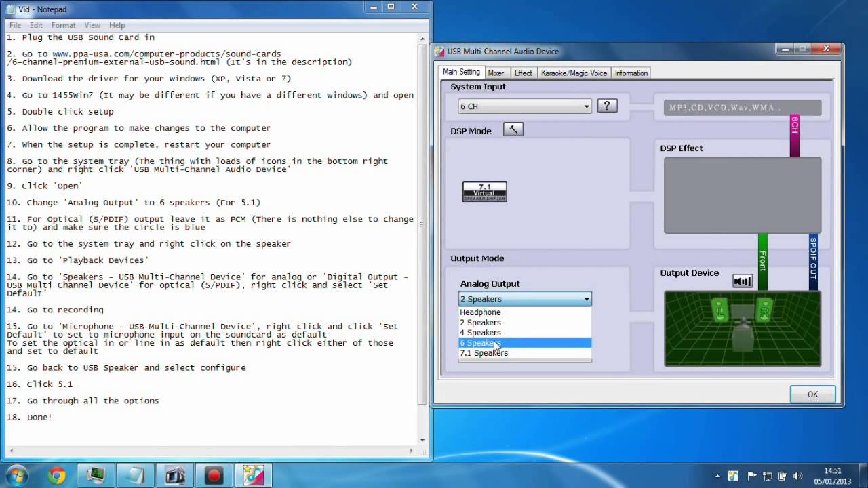Screen dimensions: 868x488
Task: Open the Effect tab
Action: 523,73
